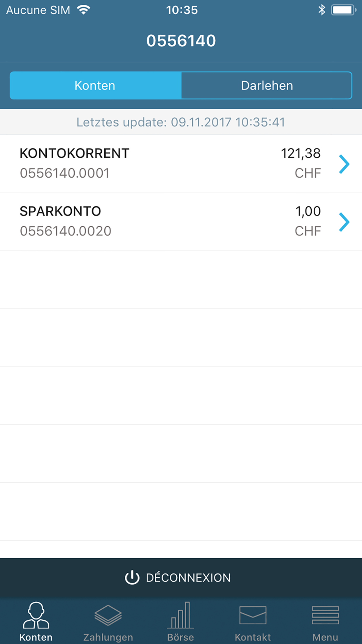
Task: Select the 1,00 CHF balance
Action: tap(308, 221)
